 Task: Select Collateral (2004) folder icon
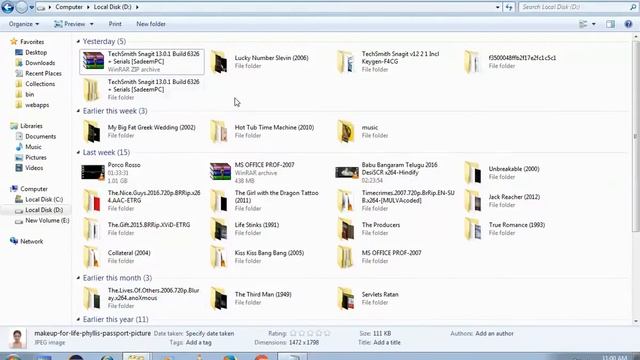[93, 257]
